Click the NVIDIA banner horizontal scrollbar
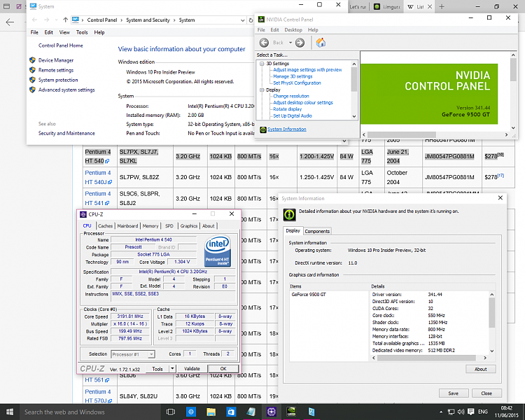Screen dimensions: 525x420 [435, 134]
